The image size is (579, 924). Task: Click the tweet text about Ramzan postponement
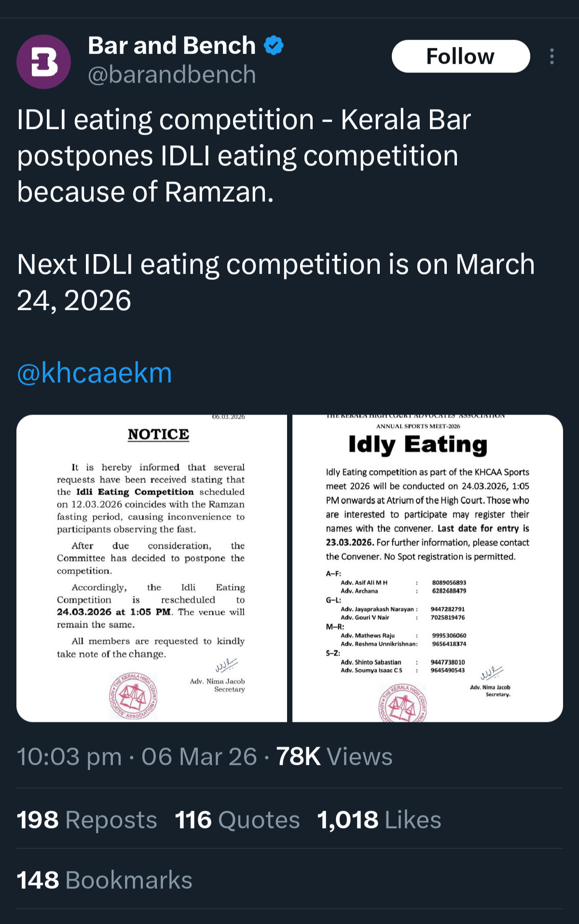click(244, 155)
